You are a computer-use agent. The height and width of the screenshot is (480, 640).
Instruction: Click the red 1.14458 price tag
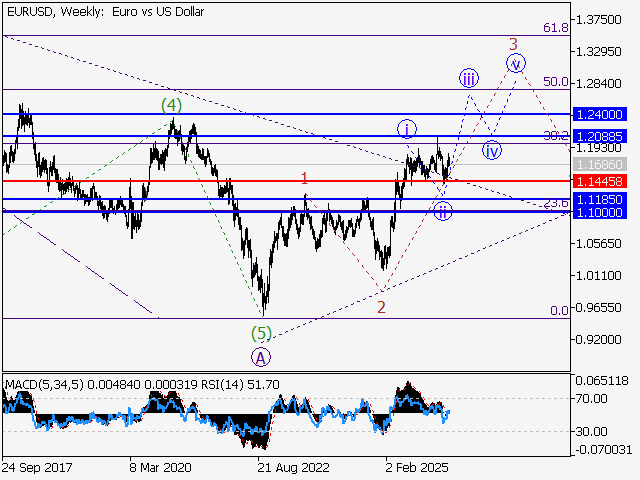(x=599, y=181)
